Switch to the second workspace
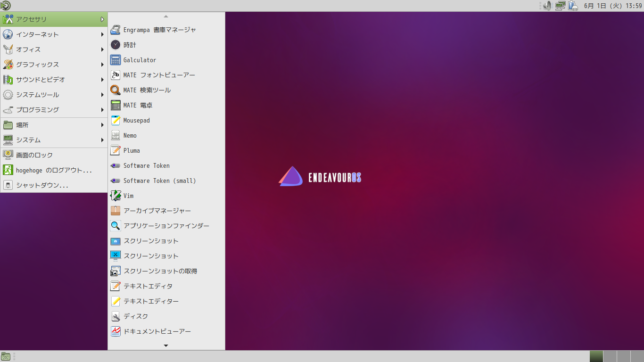Screen dimensions: 644x362 (x=610, y=356)
